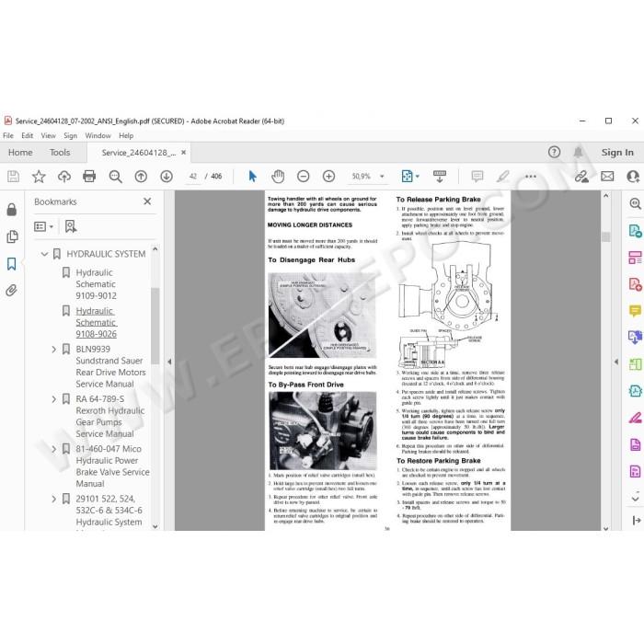Image resolution: width=644 pixels, height=644 pixels.
Task: Click the Sign In button
Action: tap(617, 153)
